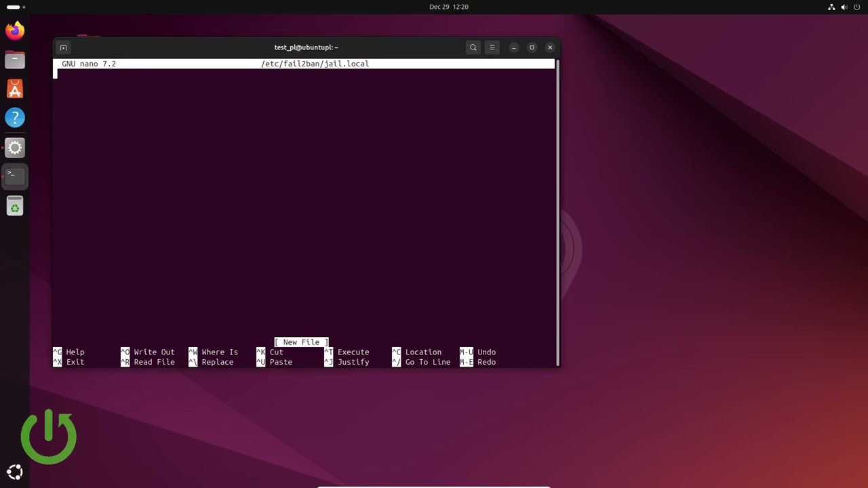Select the Terminal dock icon
Viewport: 868px width, 488px height.
[x=15, y=176]
